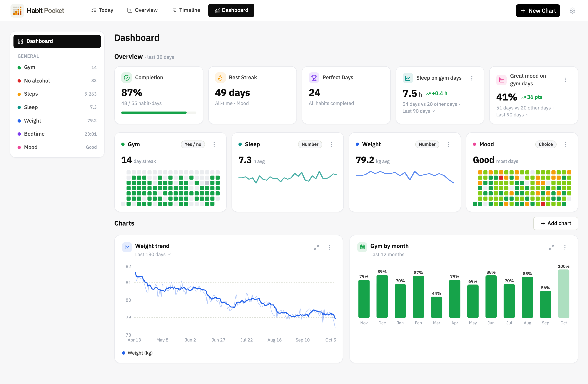Expand the Gym by month chart

click(551, 247)
